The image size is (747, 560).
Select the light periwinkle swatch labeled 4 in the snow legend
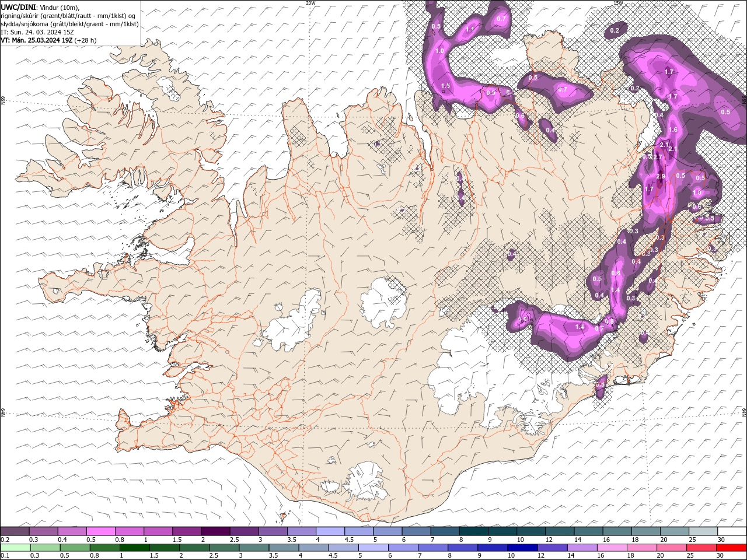(x=330, y=531)
